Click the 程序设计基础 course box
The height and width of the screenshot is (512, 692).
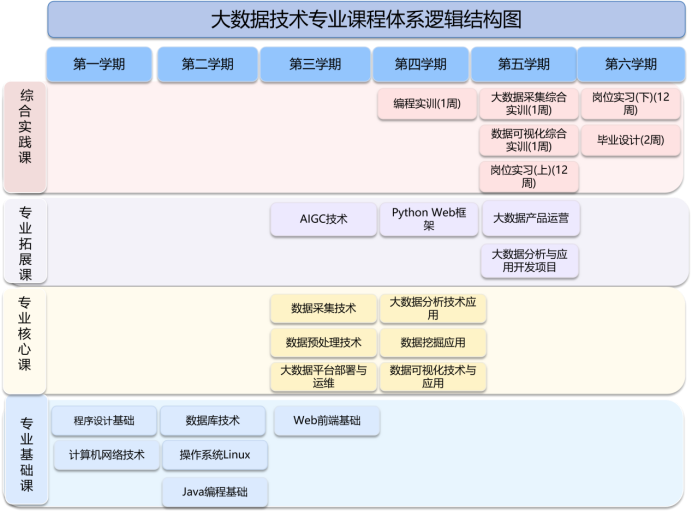[104, 420]
